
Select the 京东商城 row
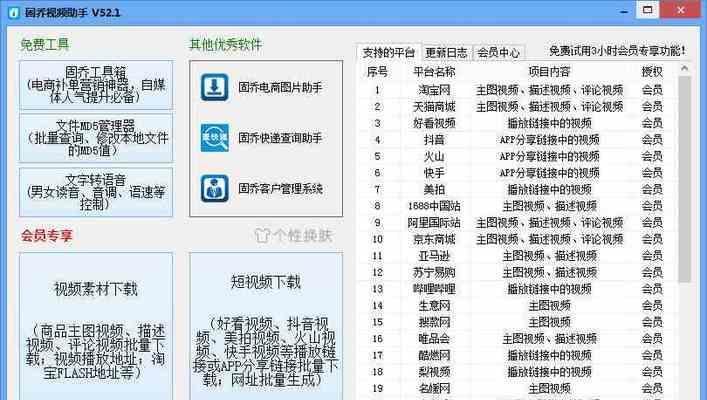(x=518, y=239)
